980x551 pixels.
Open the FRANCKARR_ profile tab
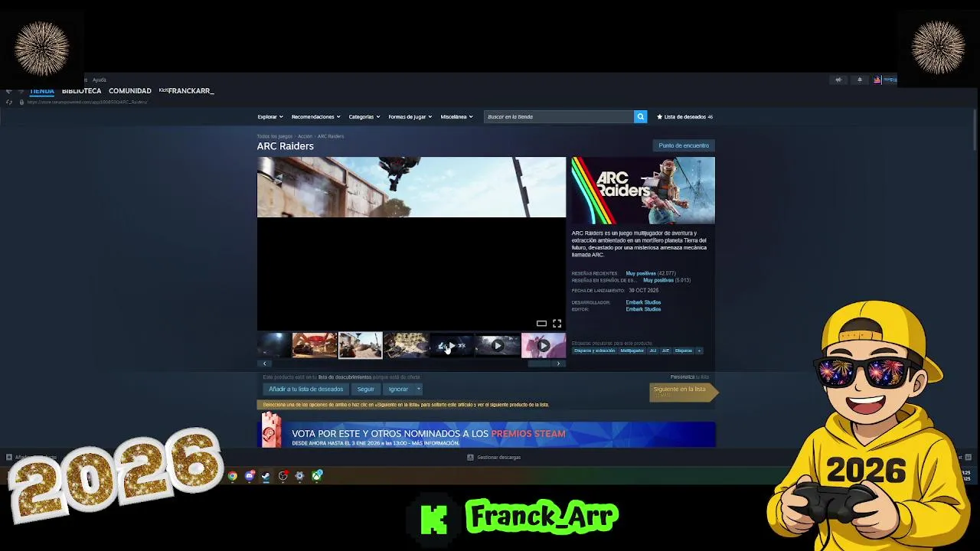[187, 91]
